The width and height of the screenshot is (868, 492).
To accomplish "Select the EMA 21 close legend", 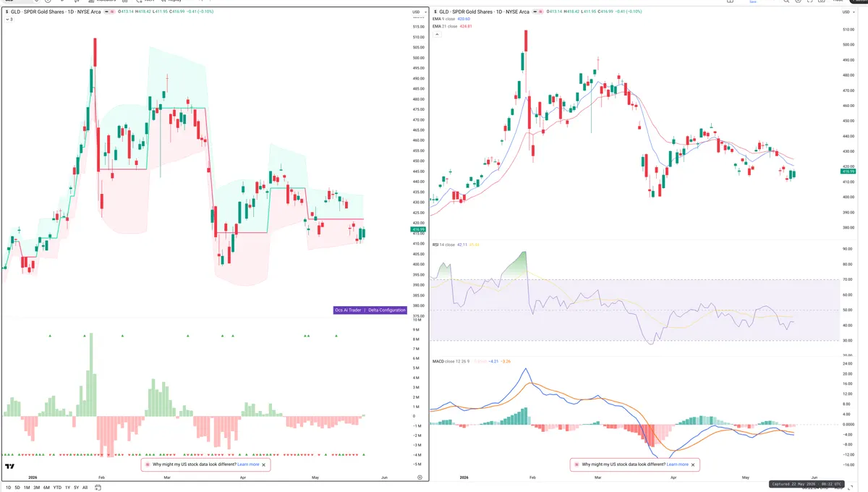I will 445,26.
